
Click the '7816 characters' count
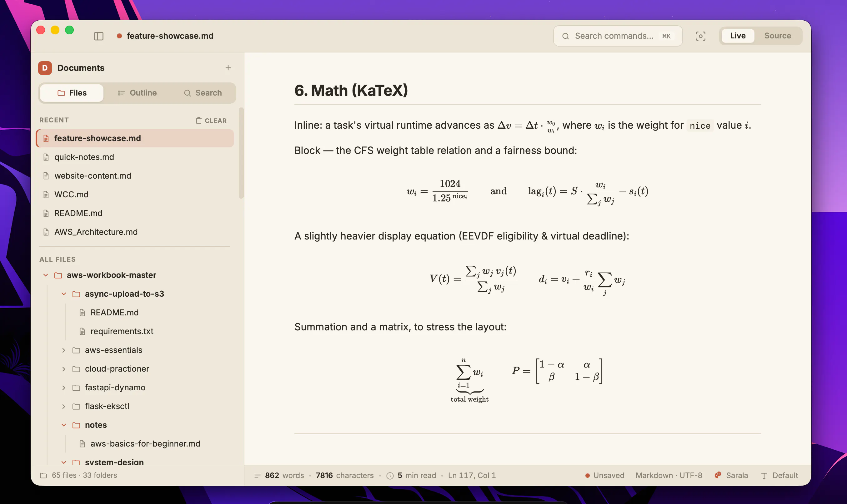click(x=345, y=476)
